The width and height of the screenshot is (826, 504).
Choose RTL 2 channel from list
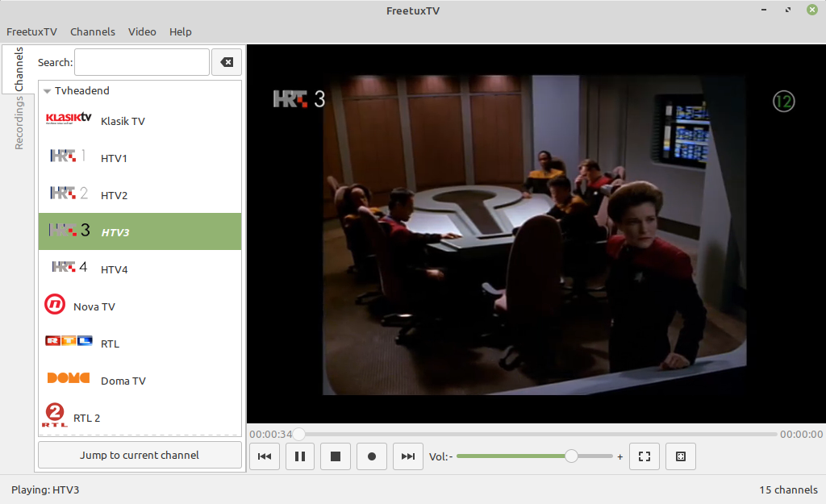87,418
